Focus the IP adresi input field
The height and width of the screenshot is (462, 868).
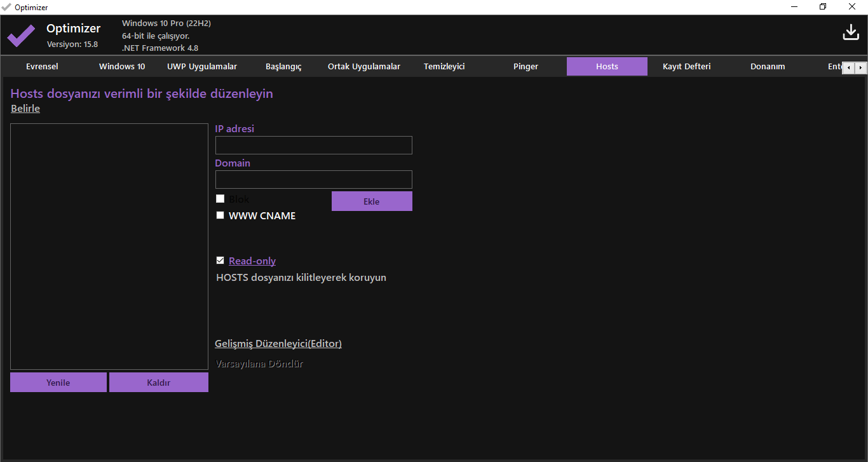coord(314,145)
